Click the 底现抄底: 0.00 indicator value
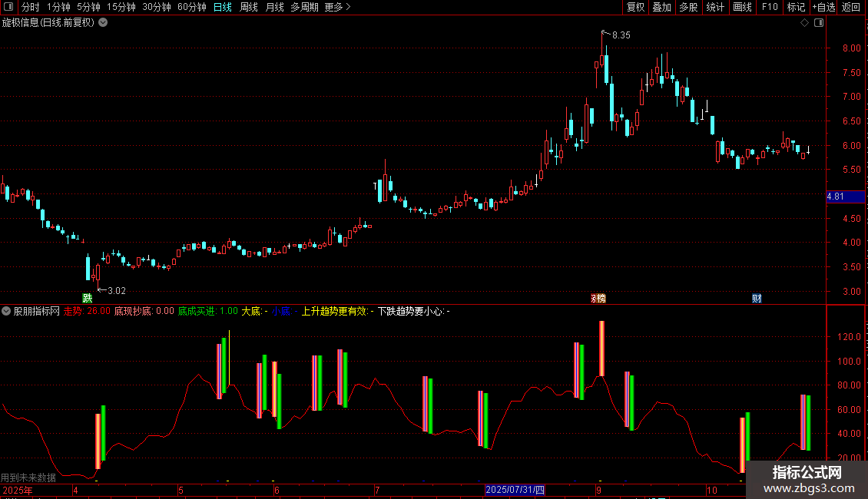The image size is (868, 499). point(144,311)
